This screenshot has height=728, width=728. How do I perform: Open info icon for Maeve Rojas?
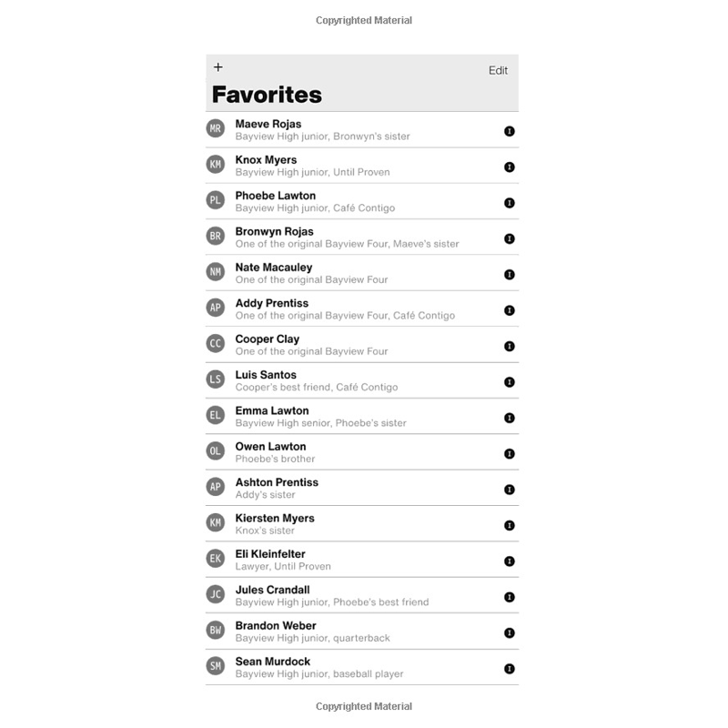click(x=510, y=131)
